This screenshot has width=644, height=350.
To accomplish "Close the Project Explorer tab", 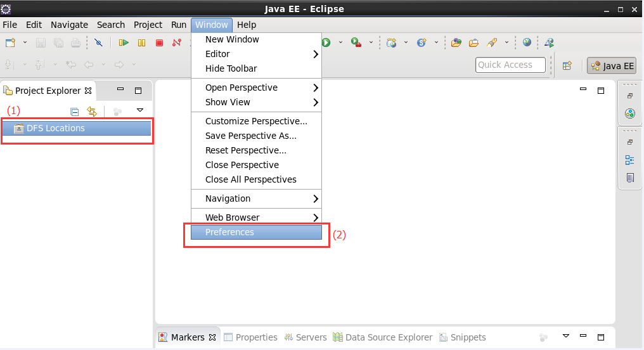I will pos(88,91).
